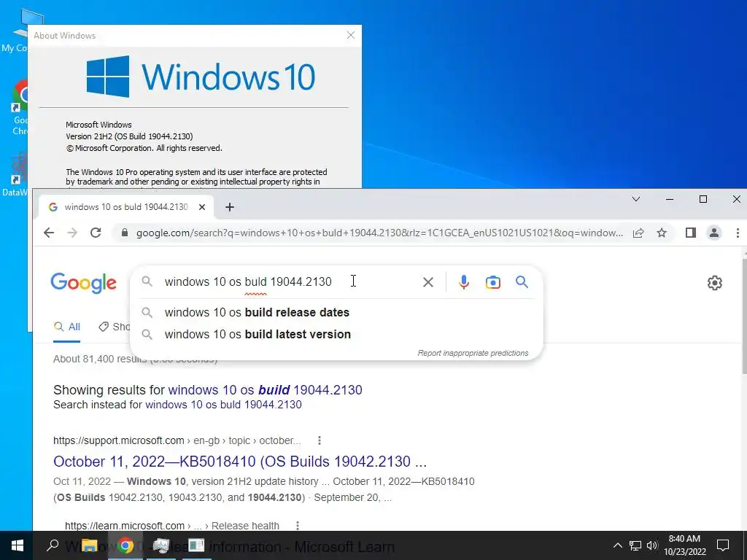The image size is (747, 560).
Task: Click the Chrome address bar URL
Action: [379, 233]
